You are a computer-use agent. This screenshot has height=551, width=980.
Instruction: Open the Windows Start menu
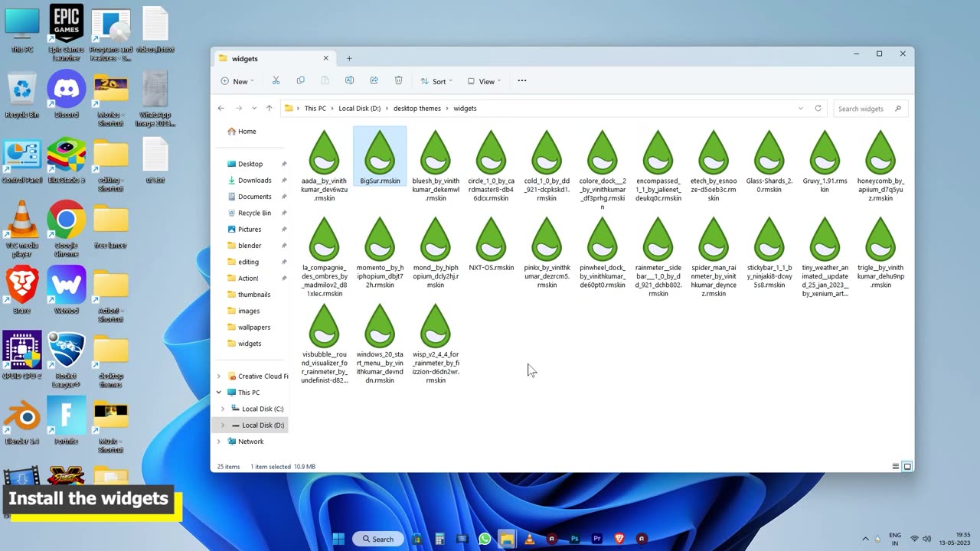click(338, 539)
